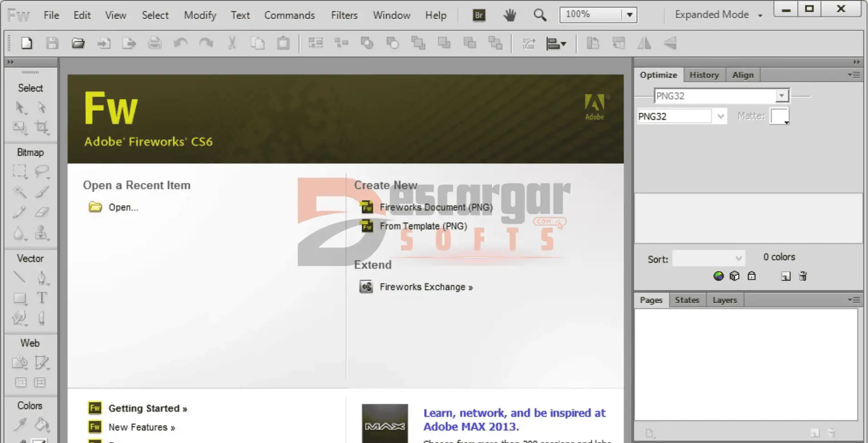Switch to the History tab
Screen dimensions: 868x443
(x=704, y=75)
